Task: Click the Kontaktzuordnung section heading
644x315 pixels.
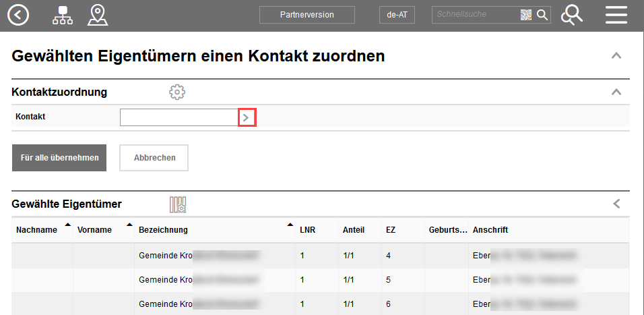Action: pyautogui.click(x=59, y=92)
